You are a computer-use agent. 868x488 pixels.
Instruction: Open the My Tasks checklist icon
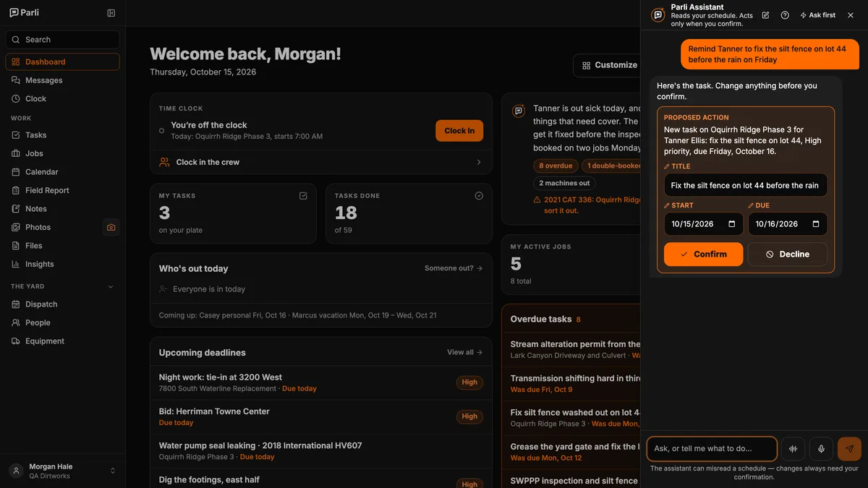(x=303, y=196)
